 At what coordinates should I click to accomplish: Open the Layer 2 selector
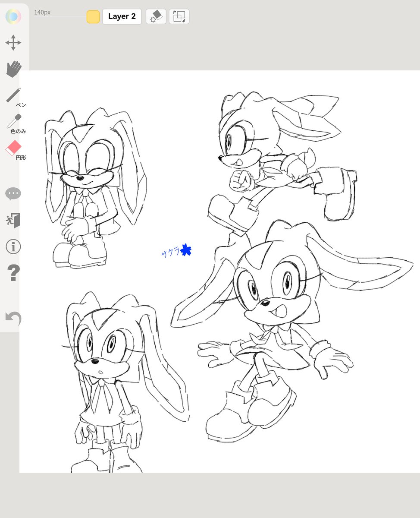[122, 16]
